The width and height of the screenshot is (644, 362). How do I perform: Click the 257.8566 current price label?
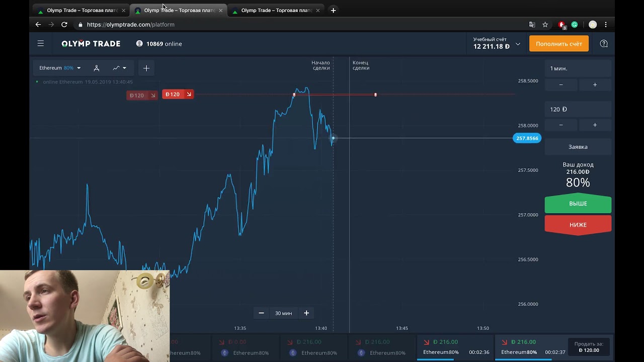[527, 138]
